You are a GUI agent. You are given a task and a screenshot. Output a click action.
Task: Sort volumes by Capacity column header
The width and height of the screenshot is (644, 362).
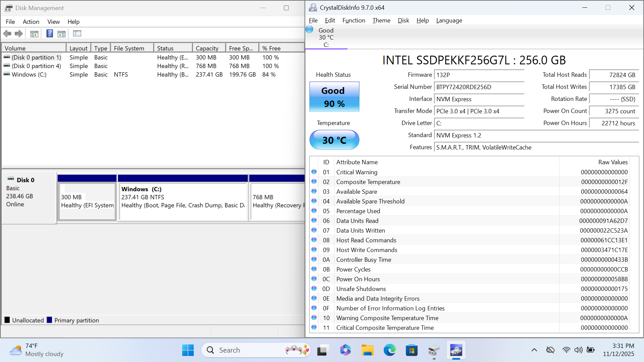click(x=207, y=48)
